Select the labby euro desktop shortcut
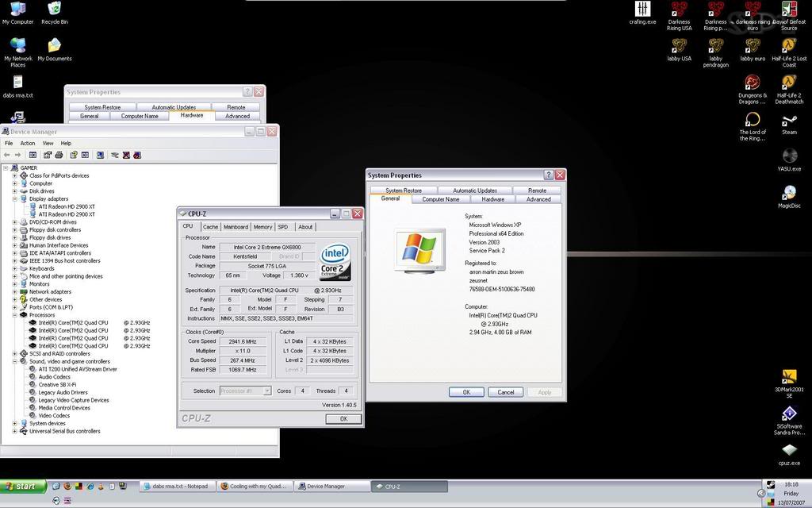Screen dimensions: 812x508 coord(753,50)
